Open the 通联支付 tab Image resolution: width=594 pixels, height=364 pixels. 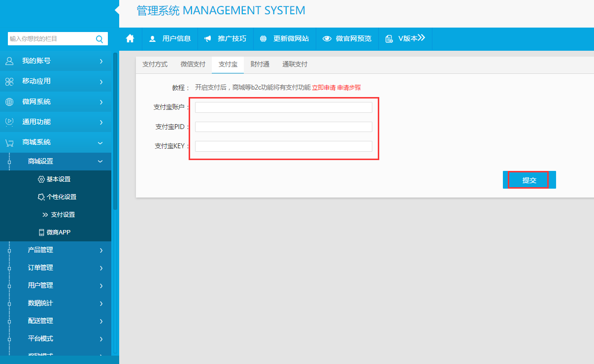(295, 65)
